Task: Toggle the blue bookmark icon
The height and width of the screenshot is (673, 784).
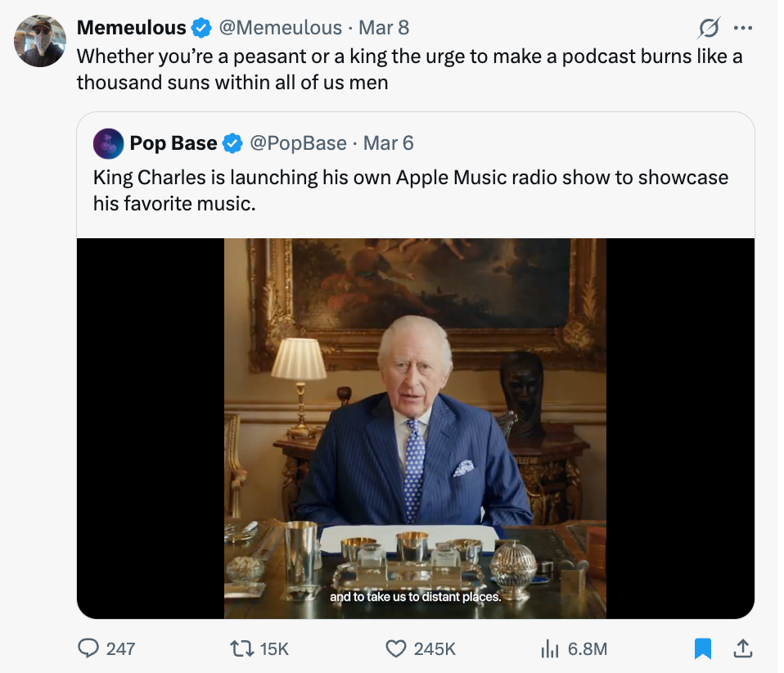Action: click(x=702, y=648)
